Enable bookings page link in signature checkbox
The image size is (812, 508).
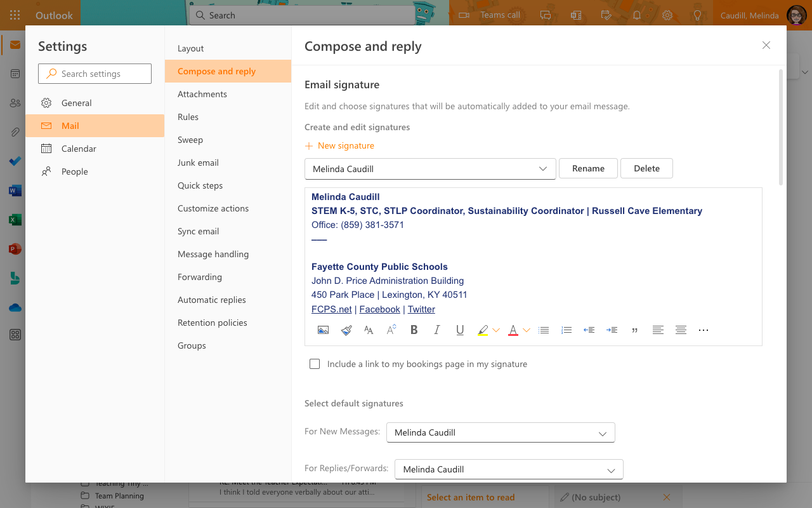(315, 364)
